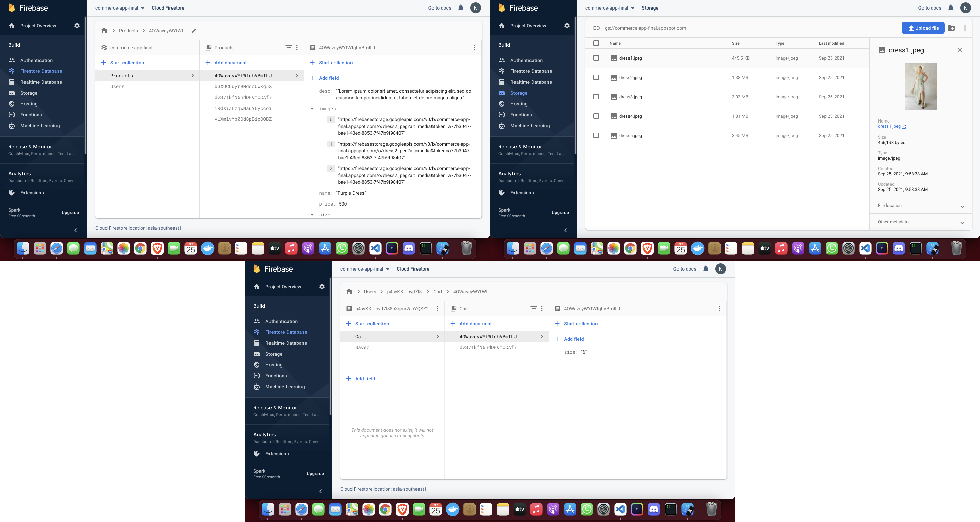The width and height of the screenshot is (980, 522).
Task: Click the edit path pencil icon
Action: click(x=194, y=31)
